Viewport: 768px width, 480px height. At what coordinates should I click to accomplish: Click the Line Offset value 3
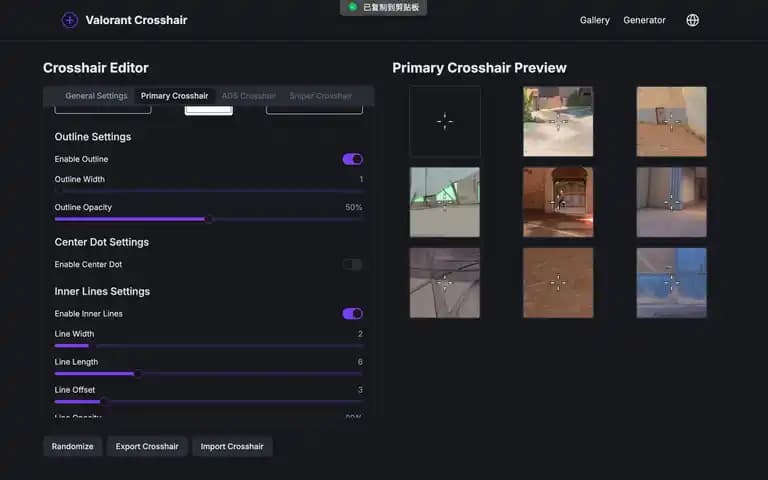coord(360,390)
